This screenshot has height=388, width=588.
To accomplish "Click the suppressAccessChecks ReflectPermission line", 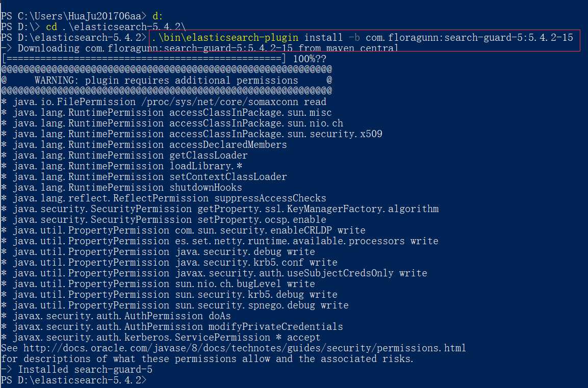I will (x=164, y=198).
